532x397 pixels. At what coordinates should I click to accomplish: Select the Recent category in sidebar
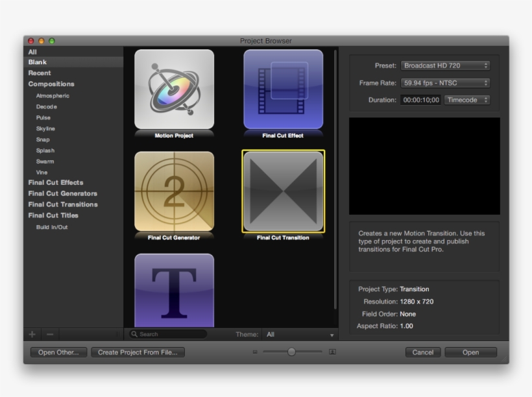click(40, 73)
